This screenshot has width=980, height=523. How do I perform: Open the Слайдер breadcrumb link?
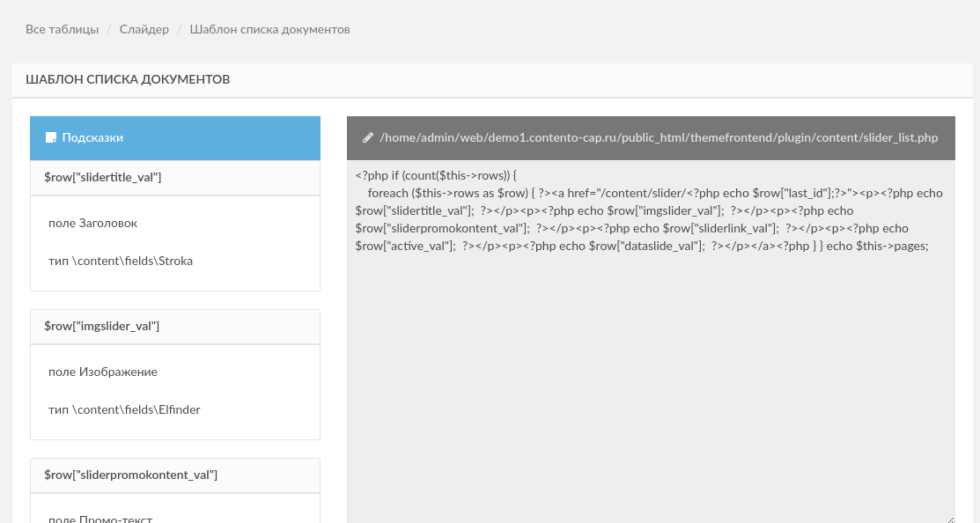[144, 29]
